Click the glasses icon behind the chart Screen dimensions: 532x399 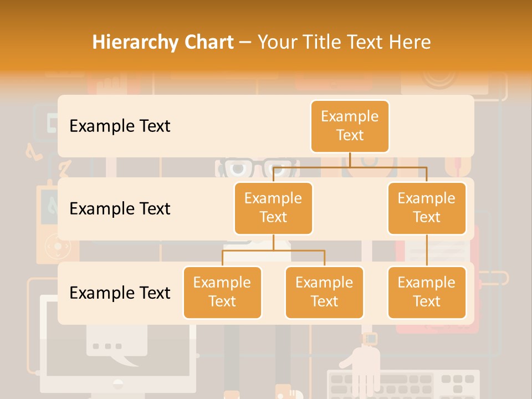[254, 168]
